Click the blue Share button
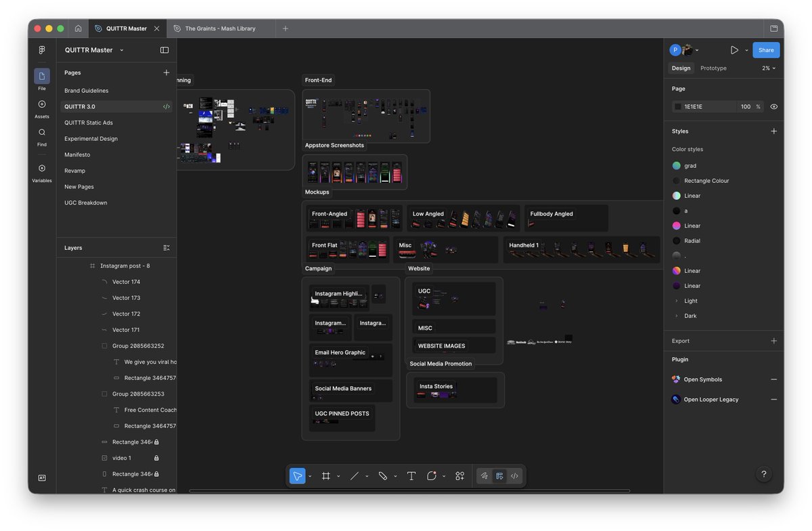812x531 pixels. [766, 50]
